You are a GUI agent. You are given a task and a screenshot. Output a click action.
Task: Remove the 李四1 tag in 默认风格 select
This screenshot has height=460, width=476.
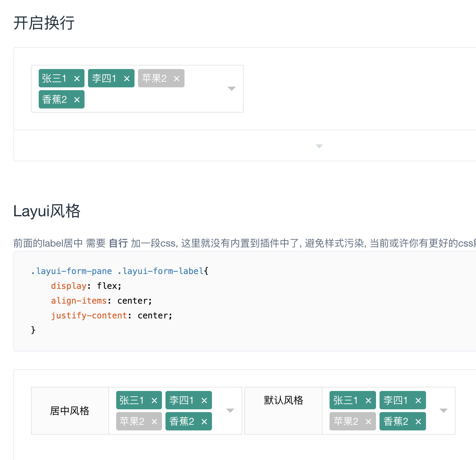418,400
